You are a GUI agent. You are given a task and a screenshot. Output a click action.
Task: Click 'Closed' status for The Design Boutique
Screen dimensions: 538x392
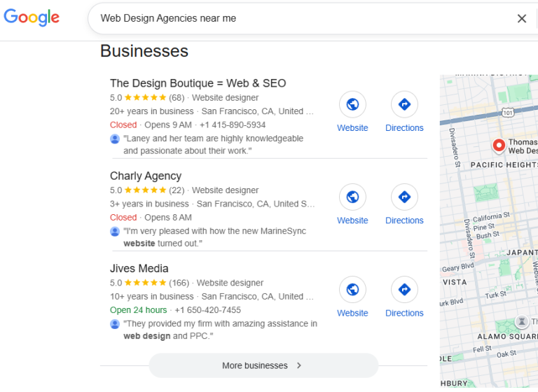click(123, 125)
